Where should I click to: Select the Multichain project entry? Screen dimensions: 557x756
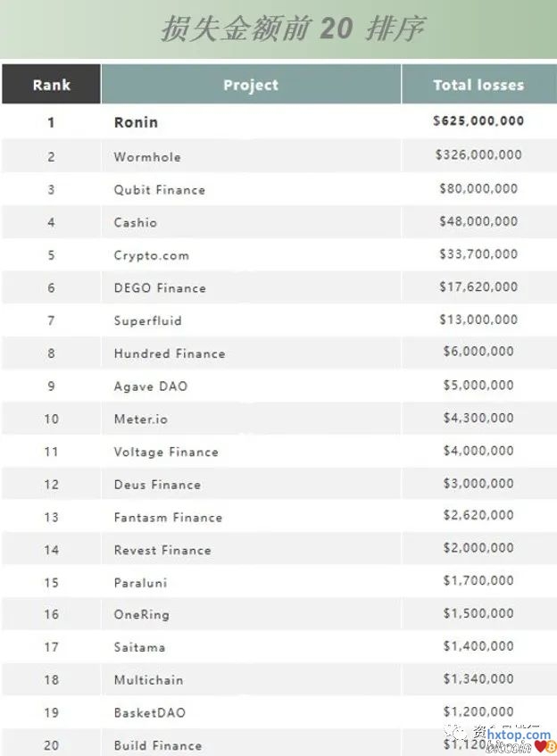tap(148, 680)
